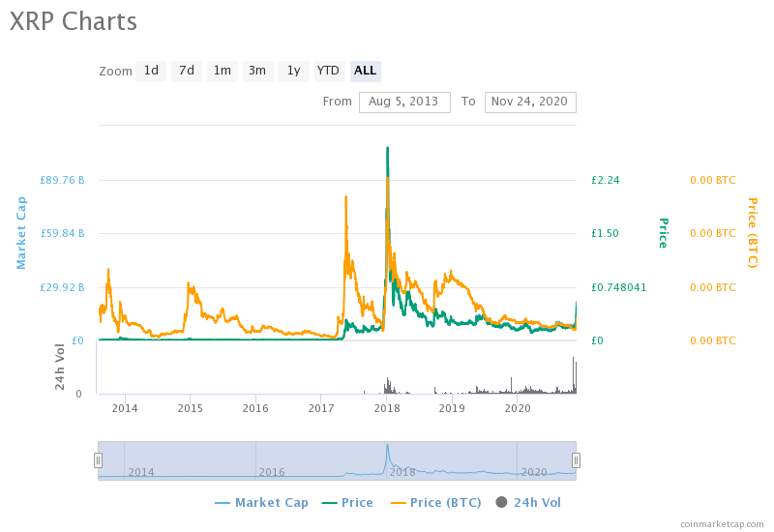Click the 2020 x-axis year label

coord(518,408)
